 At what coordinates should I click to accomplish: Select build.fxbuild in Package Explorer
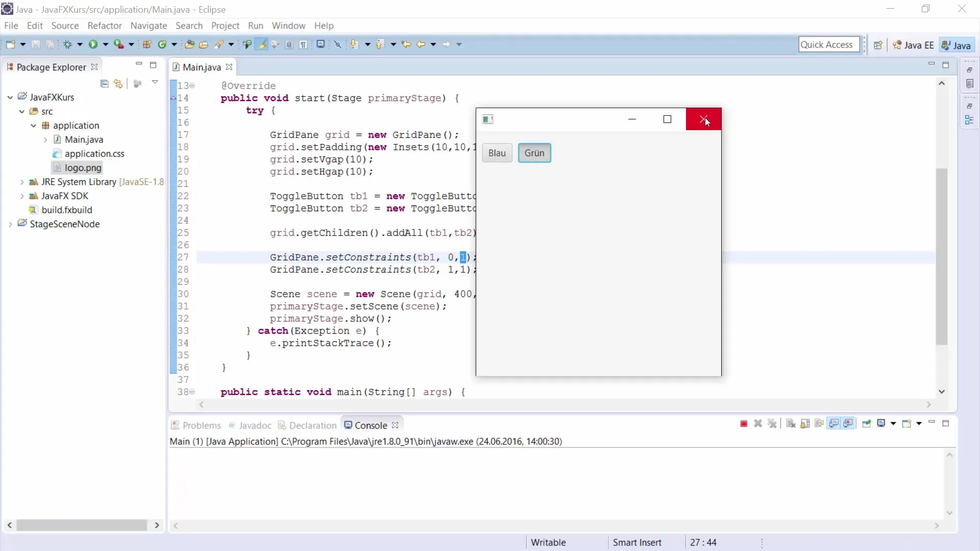(61, 210)
